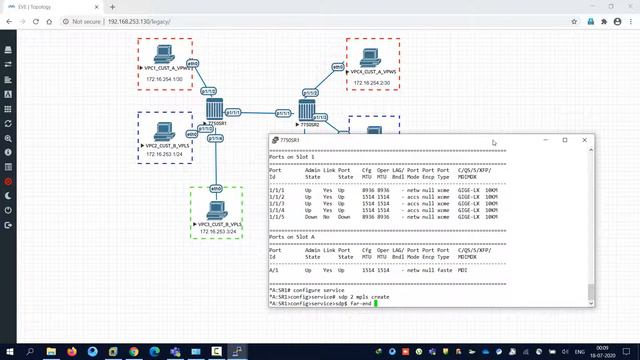Select the 7750SR1 router node
The height and width of the screenshot is (360, 640).
(214, 109)
